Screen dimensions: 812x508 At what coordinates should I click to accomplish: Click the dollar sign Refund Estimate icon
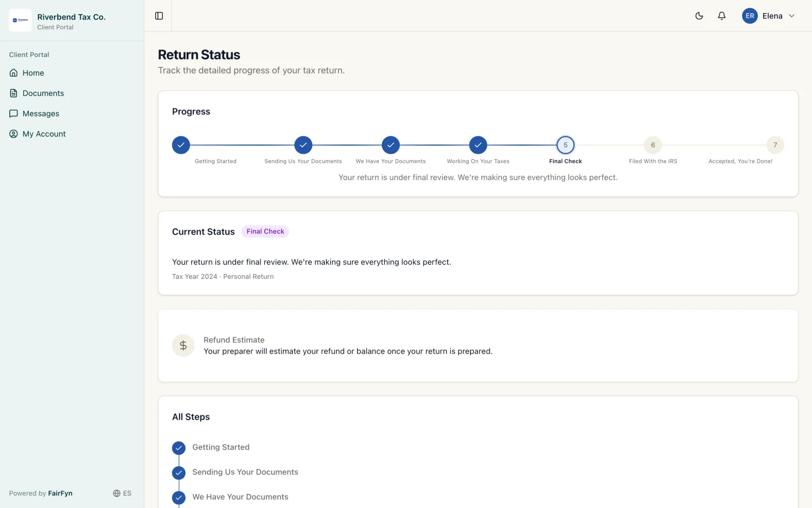183,346
